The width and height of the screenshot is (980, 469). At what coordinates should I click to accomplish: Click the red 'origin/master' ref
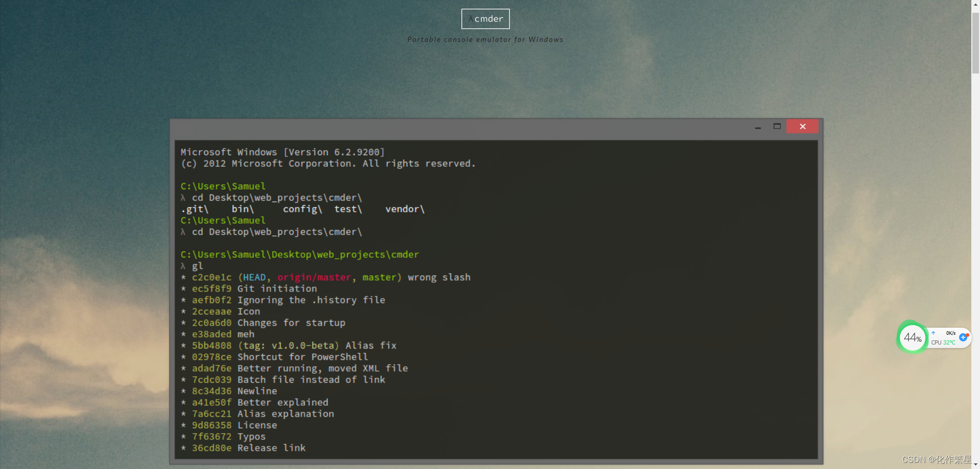click(314, 278)
